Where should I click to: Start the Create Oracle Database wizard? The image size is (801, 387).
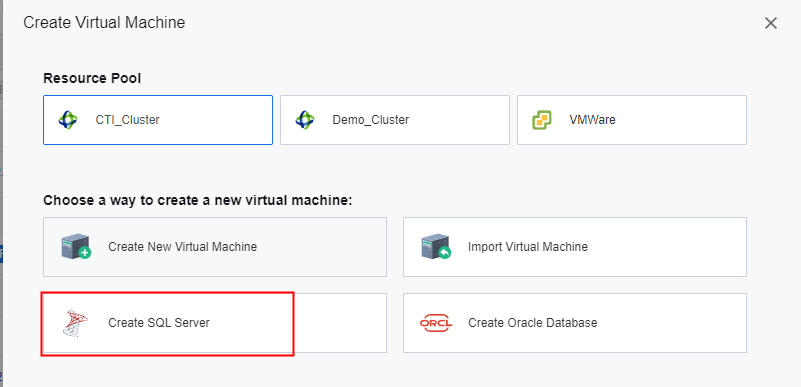pyautogui.click(x=575, y=323)
